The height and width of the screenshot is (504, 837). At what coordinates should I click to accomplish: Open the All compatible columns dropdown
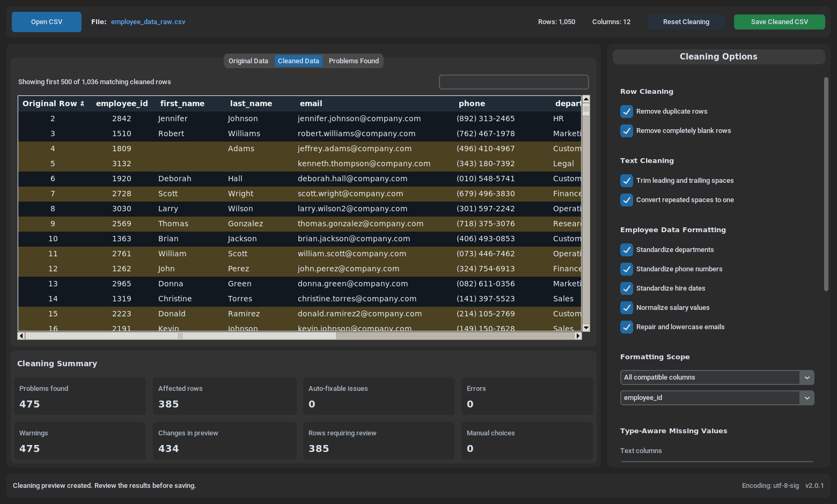coord(717,377)
